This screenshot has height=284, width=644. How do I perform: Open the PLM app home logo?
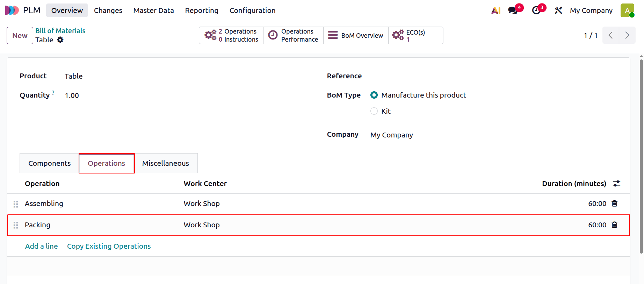pyautogui.click(x=12, y=10)
